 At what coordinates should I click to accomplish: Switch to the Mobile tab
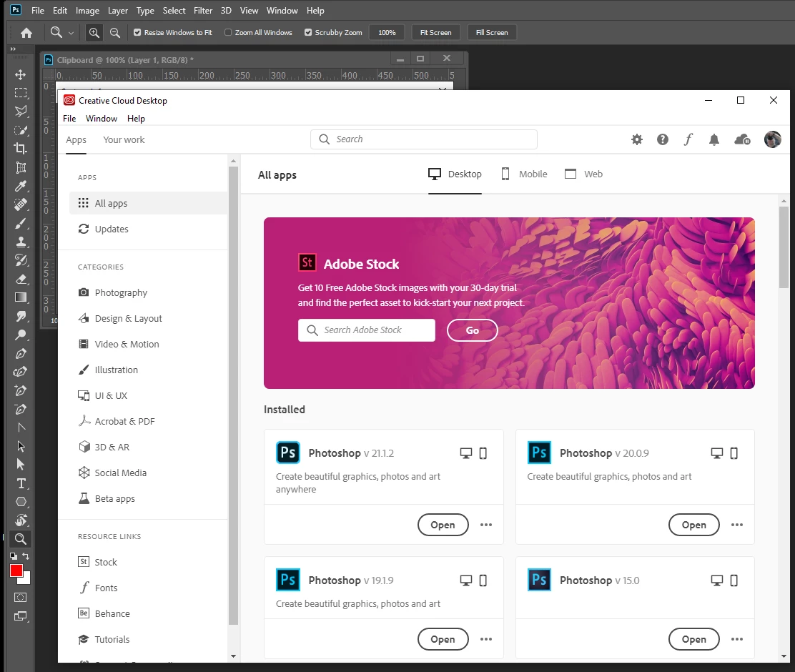[524, 174]
